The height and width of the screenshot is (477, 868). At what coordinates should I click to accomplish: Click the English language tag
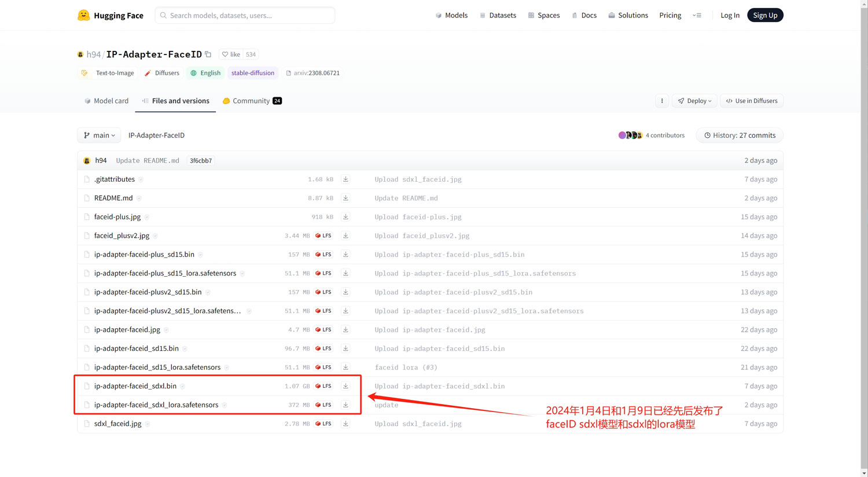pyautogui.click(x=205, y=73)
